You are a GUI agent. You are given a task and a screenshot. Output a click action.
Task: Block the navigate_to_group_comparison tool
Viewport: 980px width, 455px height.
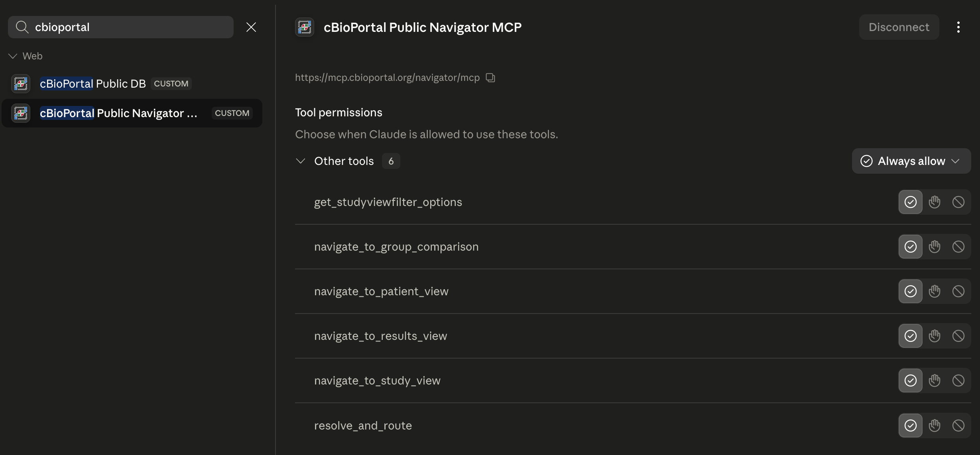pos(958,247)
